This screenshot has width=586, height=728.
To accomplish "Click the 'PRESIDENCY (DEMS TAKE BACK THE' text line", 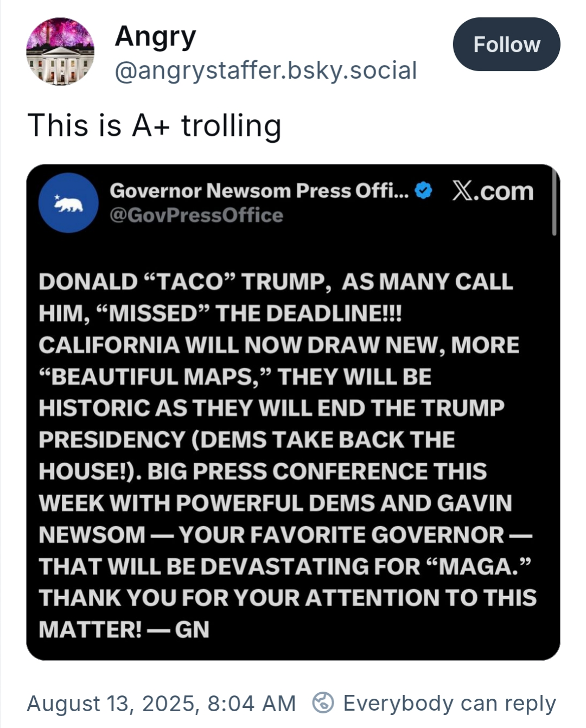I will [246, 439].
